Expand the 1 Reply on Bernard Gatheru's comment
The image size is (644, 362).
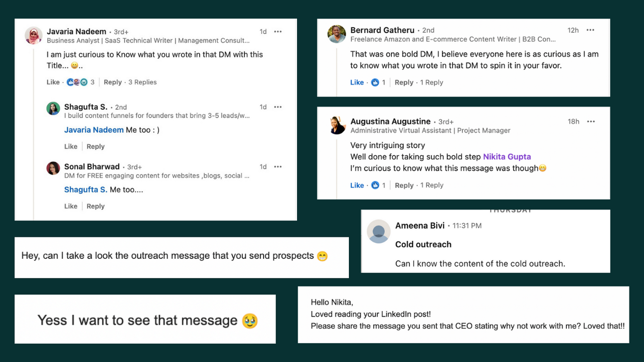pyautogui.click(x=432, y=82)
